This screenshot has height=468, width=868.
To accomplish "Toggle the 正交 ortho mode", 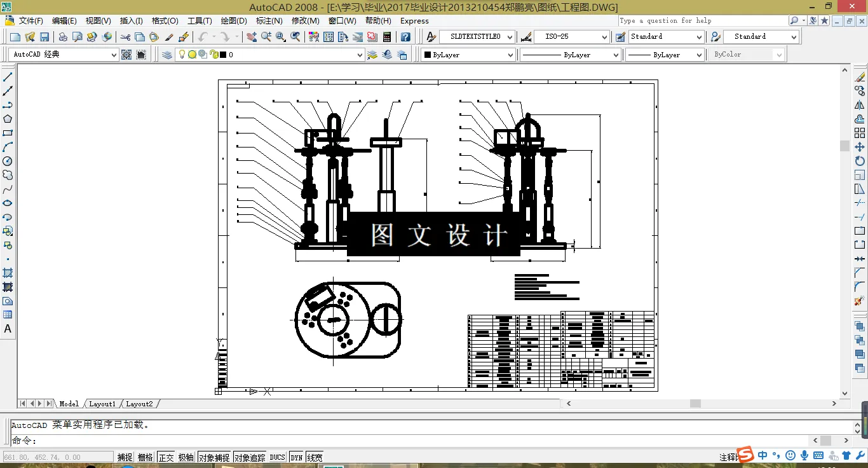I will (x=166, y=457).
